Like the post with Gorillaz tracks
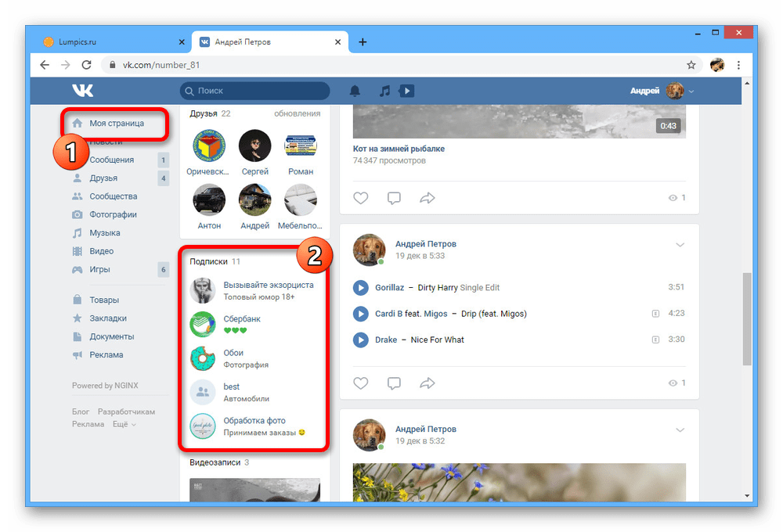 (x=360, y=383)
